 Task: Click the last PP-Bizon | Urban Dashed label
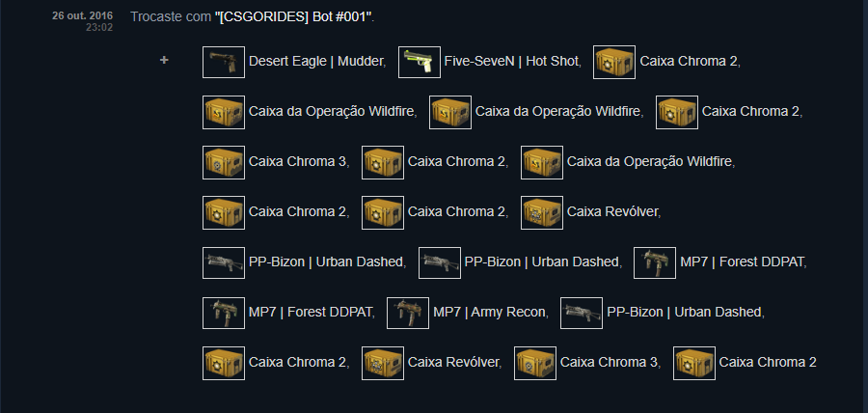click(684, 313)
